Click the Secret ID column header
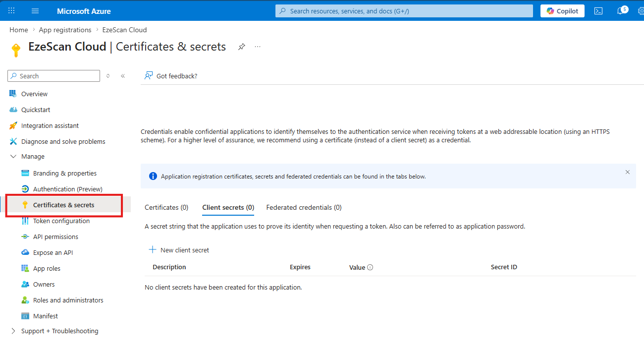The height and width of the screenshot is (359, 644). pos(504,267)
